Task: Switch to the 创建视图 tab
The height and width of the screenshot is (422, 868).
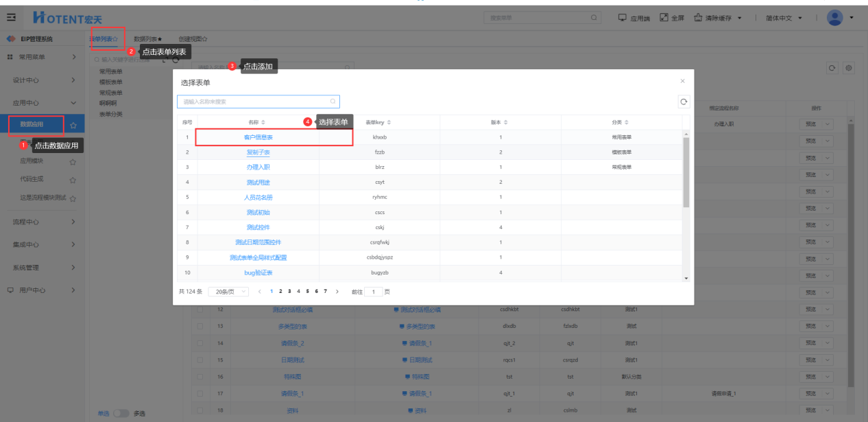Action: click(x=193, y=39)
